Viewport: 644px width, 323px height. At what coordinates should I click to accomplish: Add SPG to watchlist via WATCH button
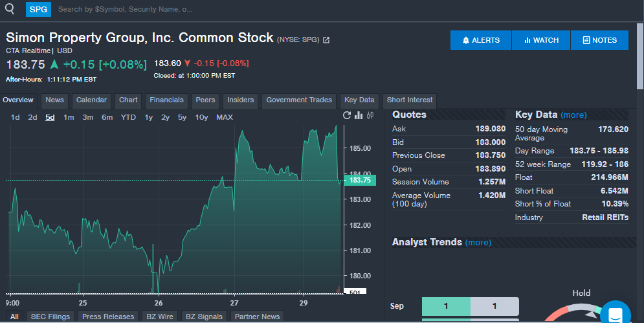click(541, 40)
